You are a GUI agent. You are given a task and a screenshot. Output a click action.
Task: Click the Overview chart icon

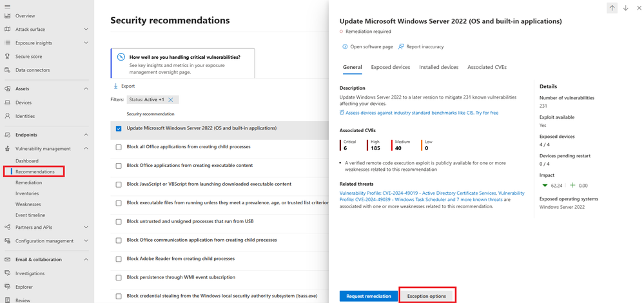click(x=7, y=15)
